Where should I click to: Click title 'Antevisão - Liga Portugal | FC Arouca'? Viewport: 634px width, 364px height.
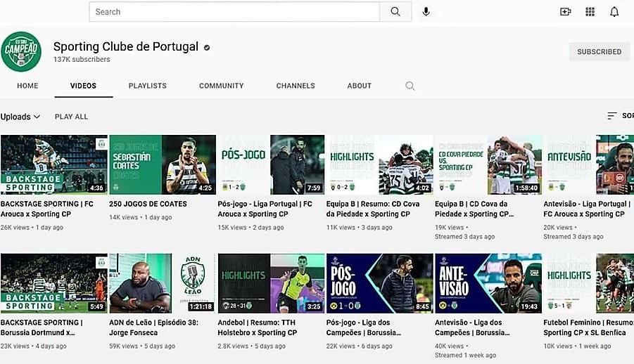click(x=587, y=209)
